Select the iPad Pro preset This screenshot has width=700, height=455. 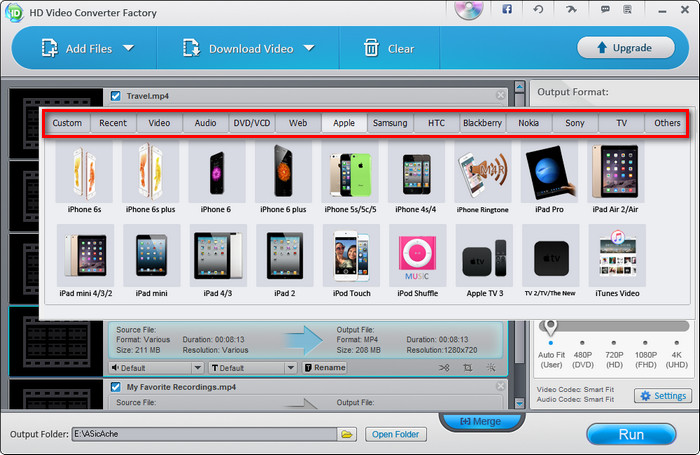click(x=549, y=178)
